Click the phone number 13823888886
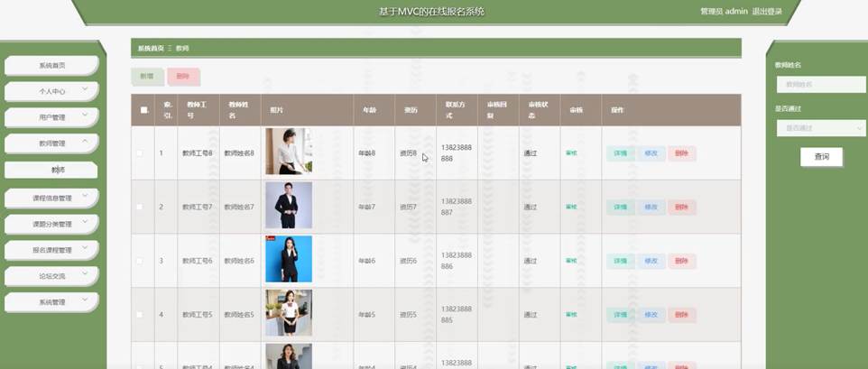 coord(457,261)
